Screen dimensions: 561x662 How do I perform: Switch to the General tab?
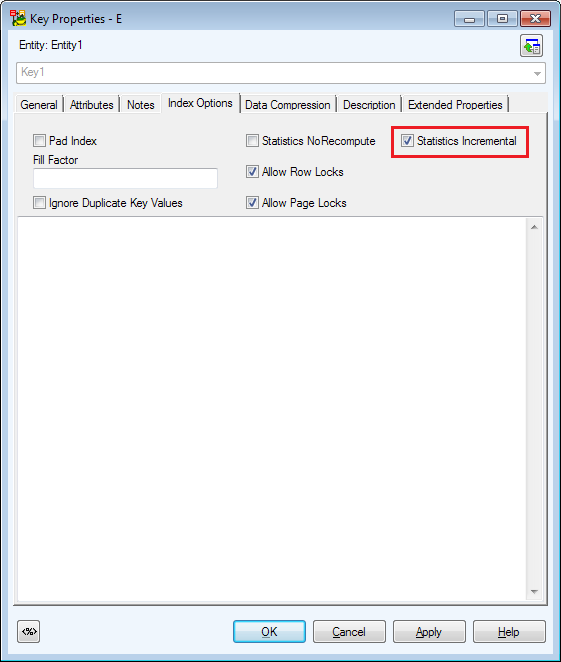point(39,105)
